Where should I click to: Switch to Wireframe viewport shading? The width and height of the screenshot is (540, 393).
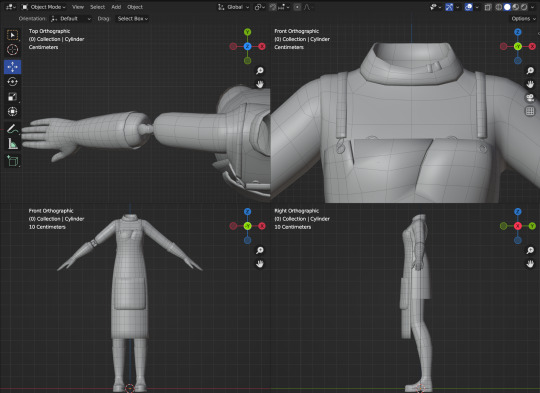[499, 7]
